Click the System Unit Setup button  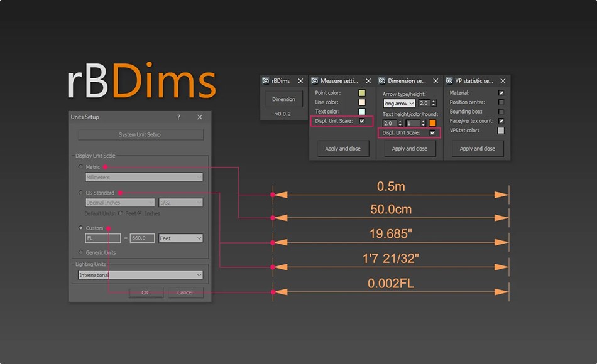click(x=138, y=134)
